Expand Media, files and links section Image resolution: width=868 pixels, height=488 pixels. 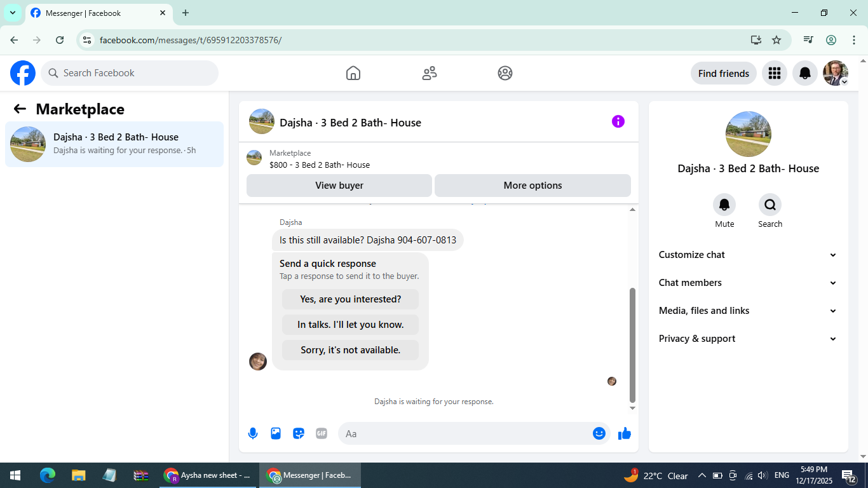tap(748, 311)
